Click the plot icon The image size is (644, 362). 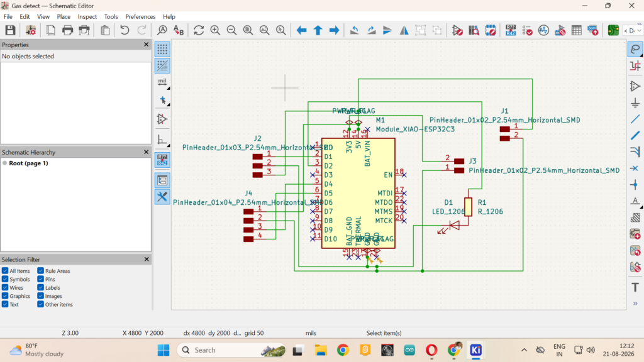[x=84, y=30]
